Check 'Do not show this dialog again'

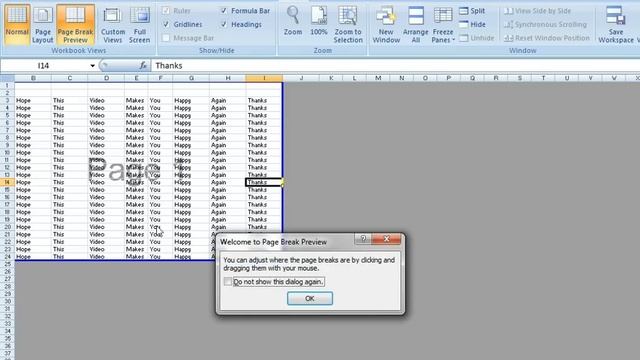228,282
